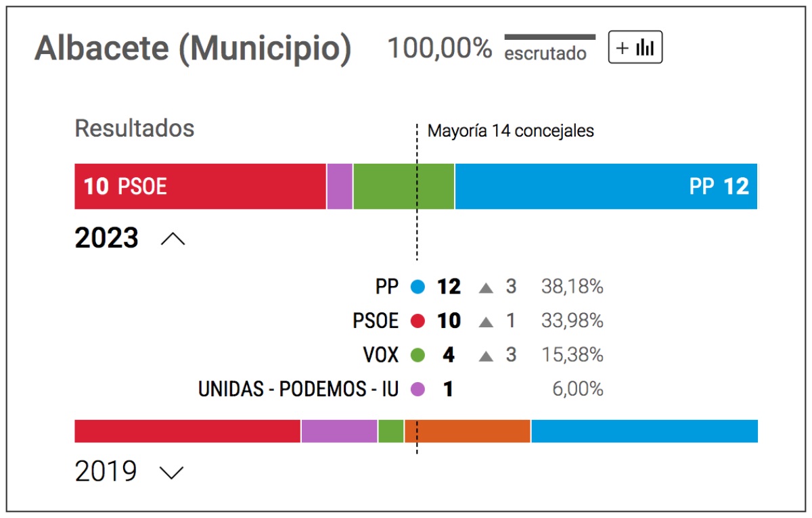The width and height of the screenshot is (812, 518).
Task: Click the UNIDAS - PODEMOS - IU party name
Action: point(298,389)
